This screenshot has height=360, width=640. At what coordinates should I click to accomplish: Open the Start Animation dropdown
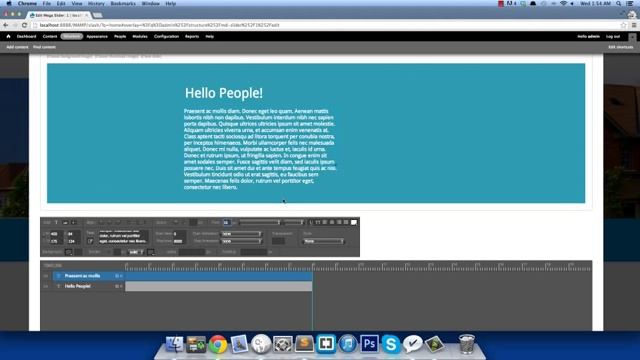[241, 234]
